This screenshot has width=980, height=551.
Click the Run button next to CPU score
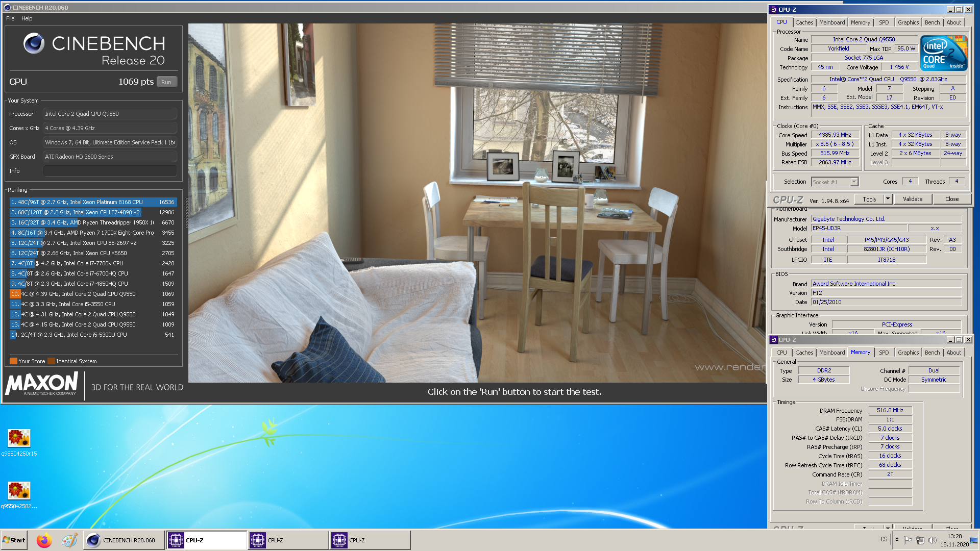pyautogui.click(x=166, y=82)
